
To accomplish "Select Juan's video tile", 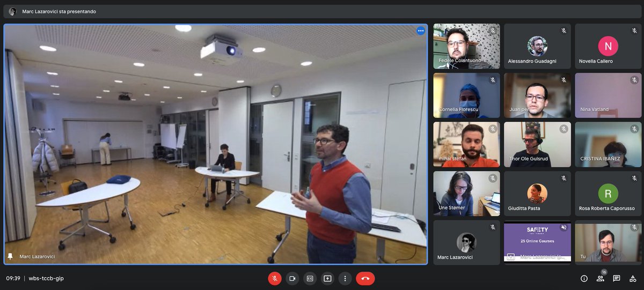I will (x=537, y=95).
